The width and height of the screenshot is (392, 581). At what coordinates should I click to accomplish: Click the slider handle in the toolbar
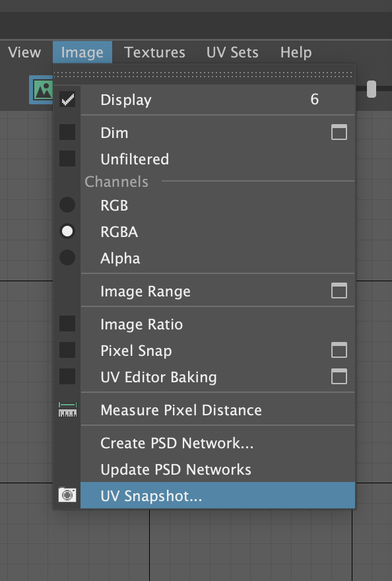click(x=372, y=89)
